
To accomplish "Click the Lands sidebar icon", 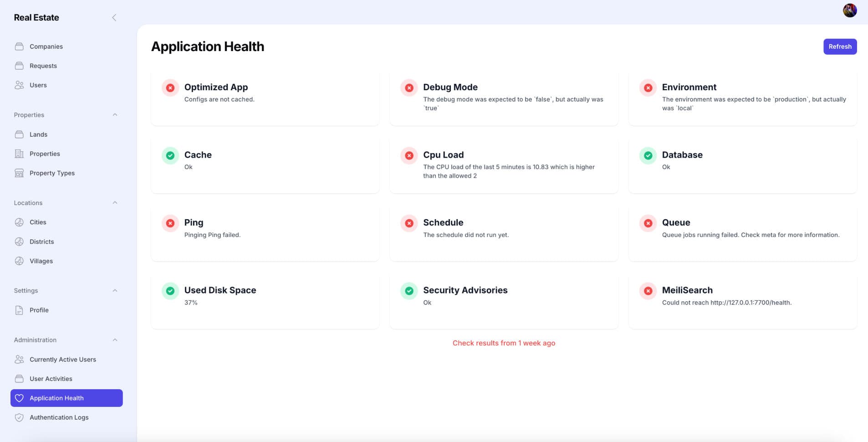I will 19,134.
